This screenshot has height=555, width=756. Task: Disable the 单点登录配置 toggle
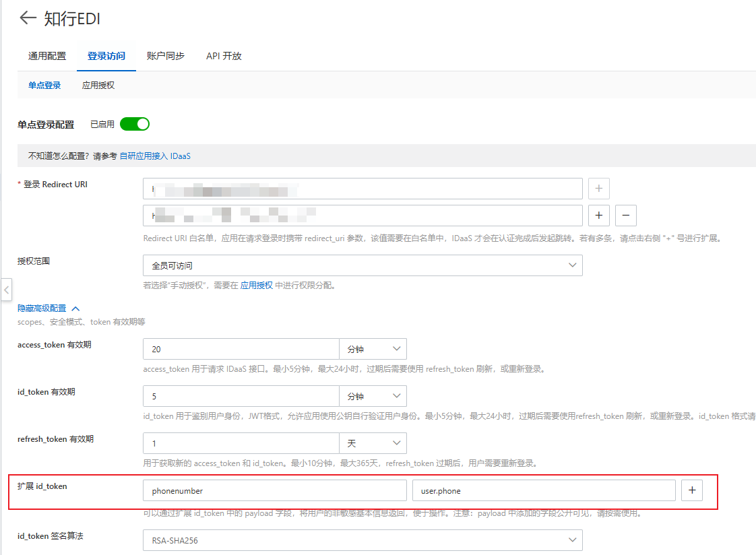(134, 124)
